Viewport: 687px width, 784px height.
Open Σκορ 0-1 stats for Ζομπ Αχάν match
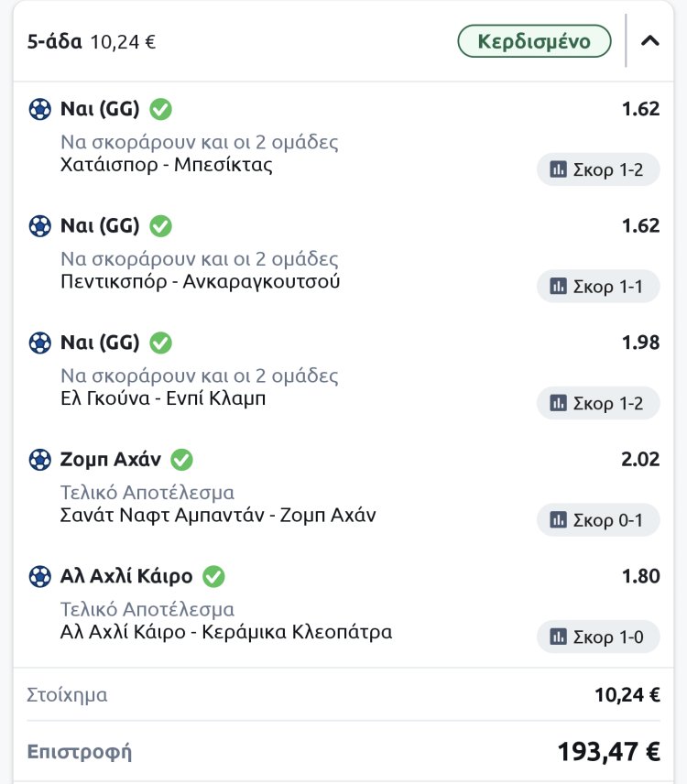[597, 520]
